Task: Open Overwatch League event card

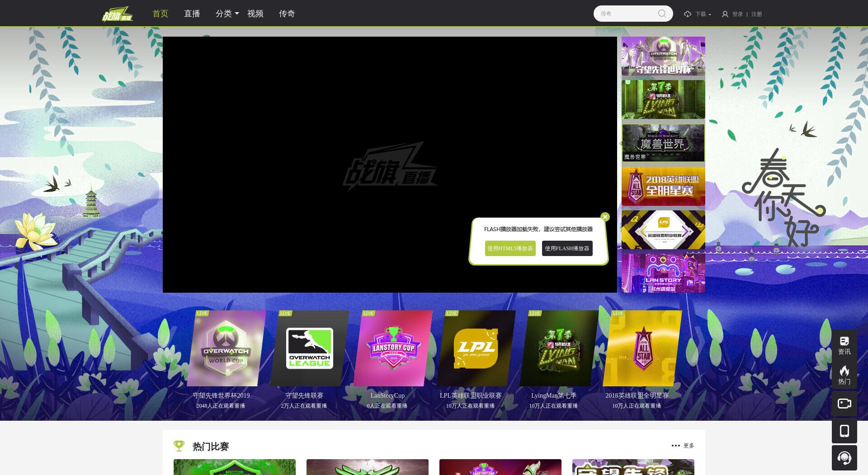Action: point(309,348)
